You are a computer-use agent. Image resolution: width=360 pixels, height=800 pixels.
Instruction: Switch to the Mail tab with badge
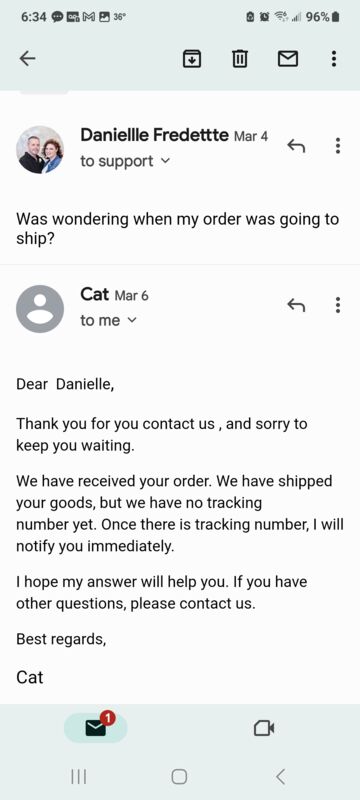95,728
